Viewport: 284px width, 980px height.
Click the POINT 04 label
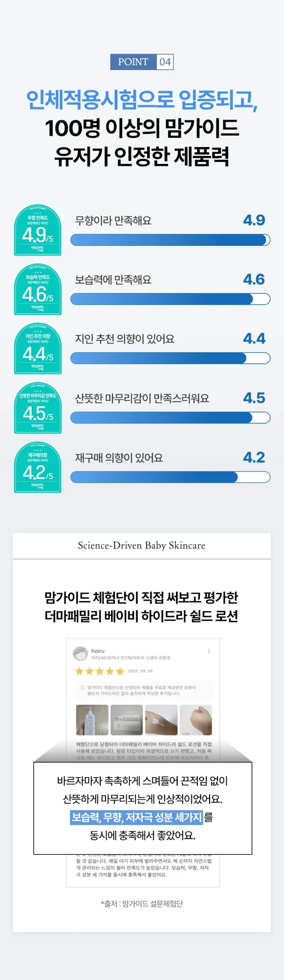click(142, 62)
